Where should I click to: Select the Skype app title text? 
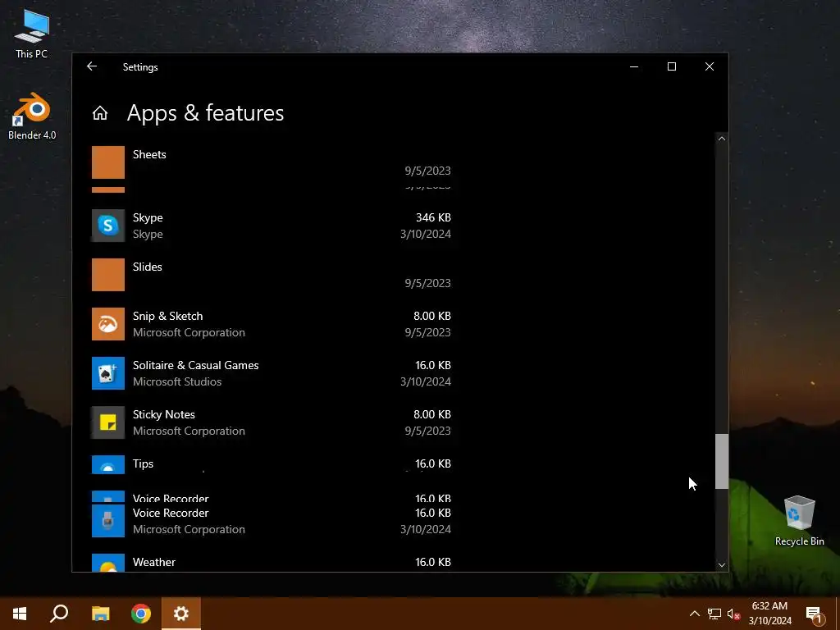[x=148, y=217]
